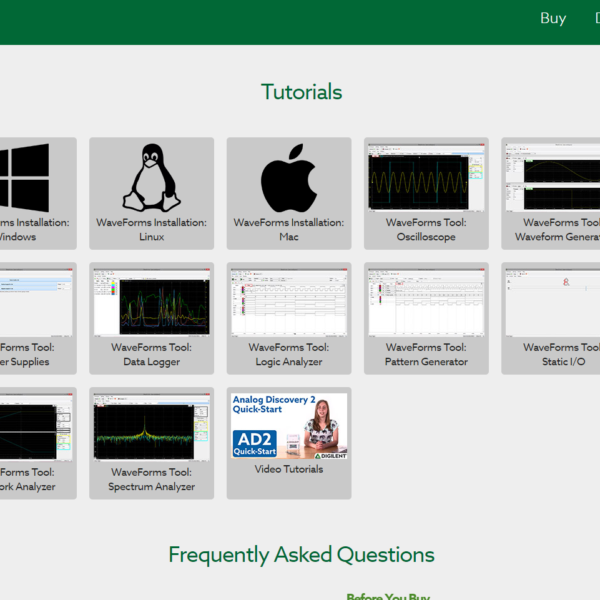Select the Data Logger graph thumbnail

click(x=151, y=301)
